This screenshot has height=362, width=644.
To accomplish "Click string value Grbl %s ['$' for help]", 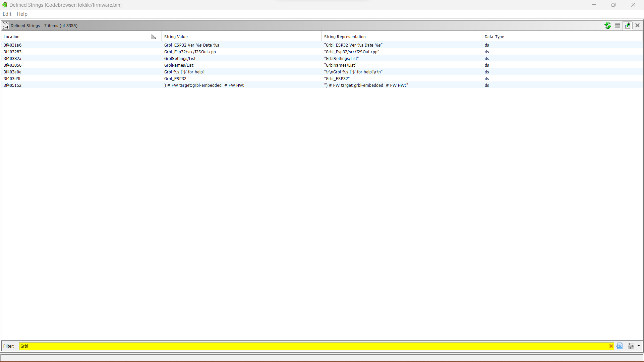I will pos(184,72).
